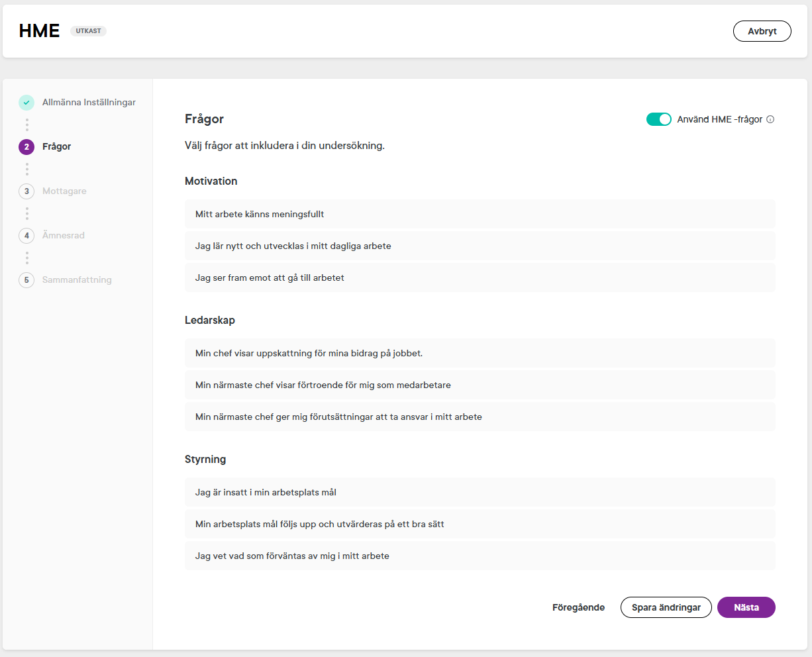812x657 pixels.
Task: Click the Nästa button
Action: (x=746, y=607)
